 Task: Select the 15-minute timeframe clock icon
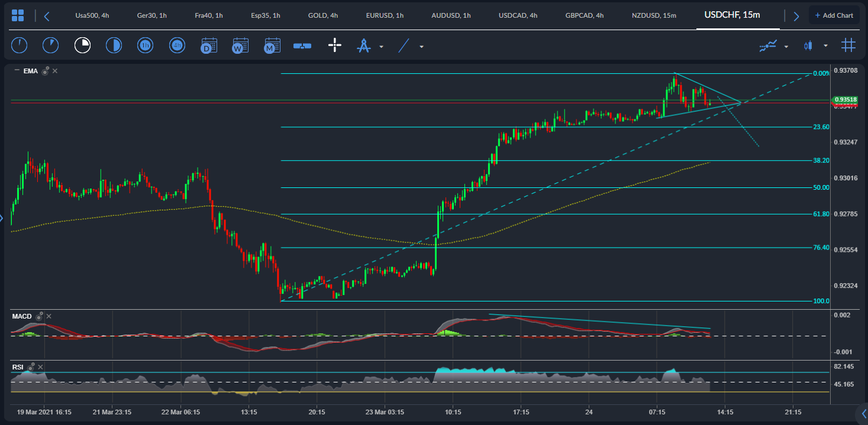pos(82,45)
